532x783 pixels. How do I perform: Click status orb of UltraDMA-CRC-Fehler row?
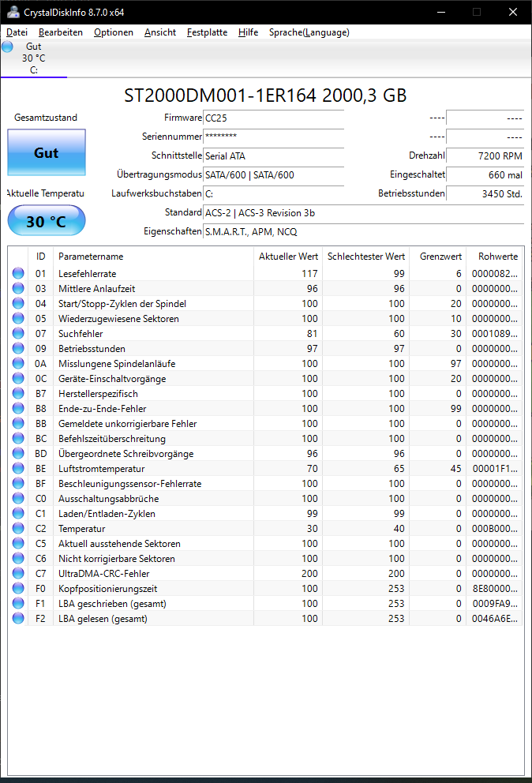(x=18, y=573)
